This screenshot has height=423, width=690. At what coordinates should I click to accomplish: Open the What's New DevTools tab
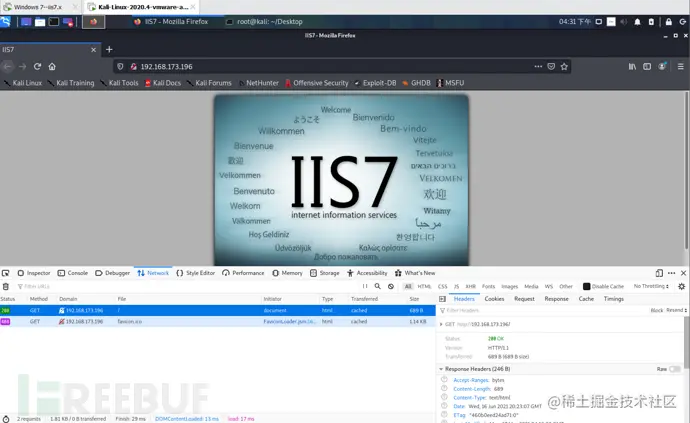(415, 273)
